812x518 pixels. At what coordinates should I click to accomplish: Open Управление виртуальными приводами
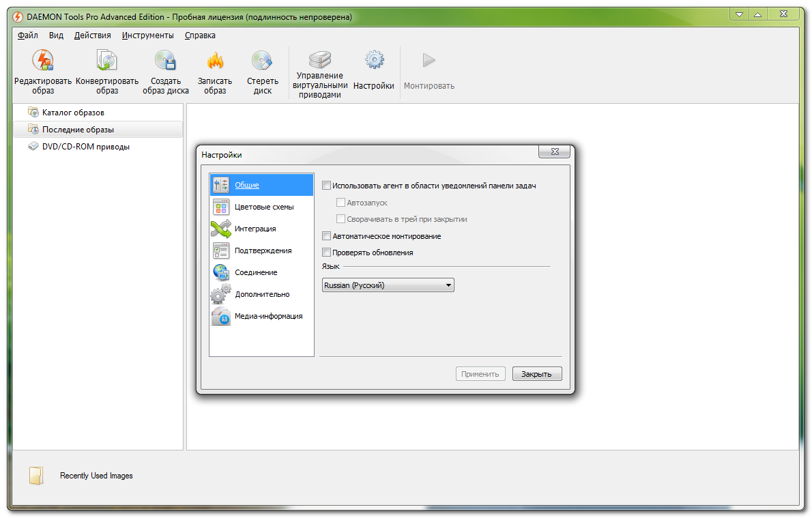coord(319,60)
